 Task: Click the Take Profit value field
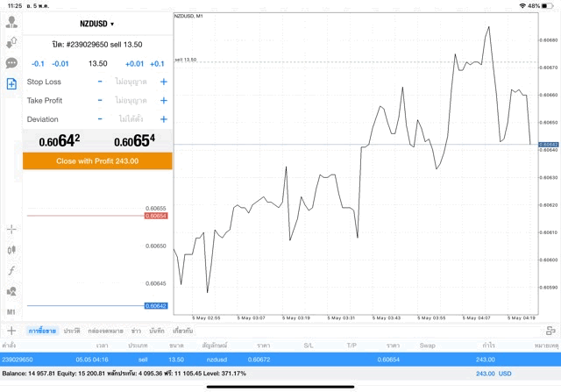click(131, 100)
